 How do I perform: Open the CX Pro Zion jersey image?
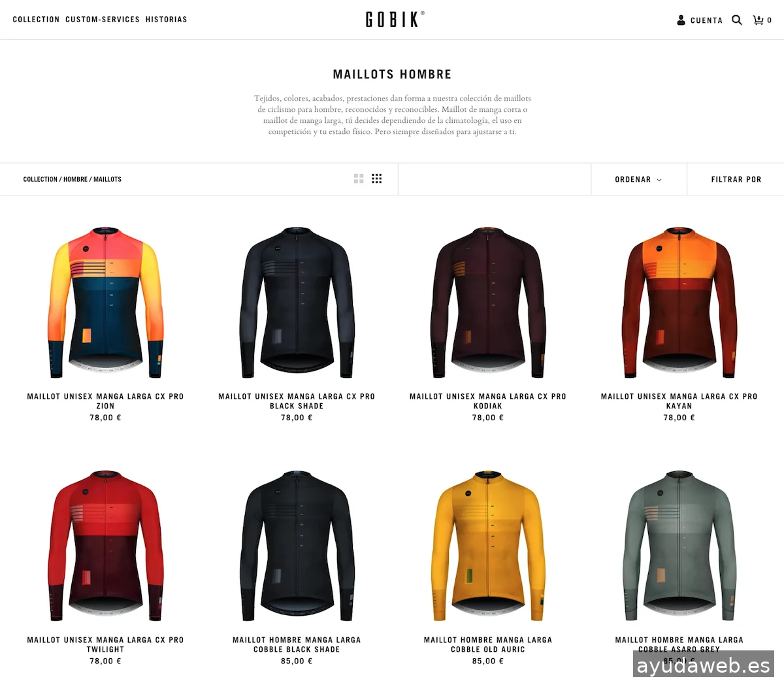click(x=105, y=302)
